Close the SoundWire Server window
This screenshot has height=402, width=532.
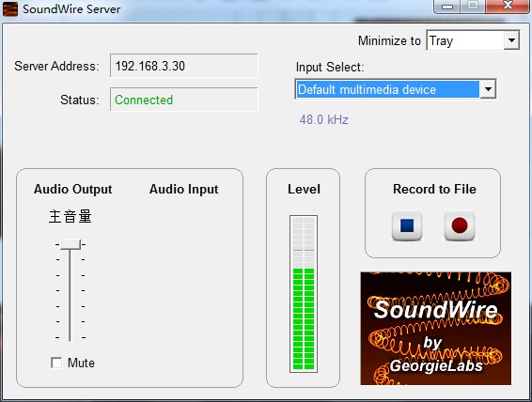tap(508, 6)
